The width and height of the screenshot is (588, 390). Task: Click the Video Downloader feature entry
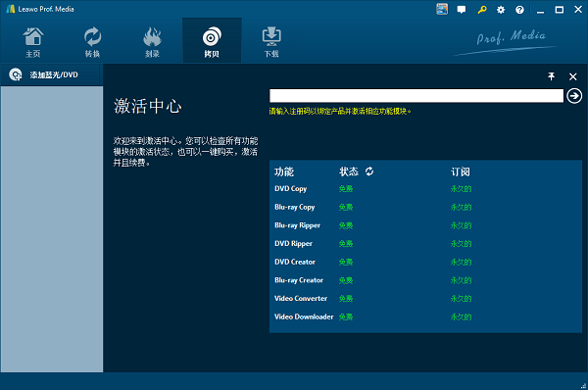click(304, 317)
